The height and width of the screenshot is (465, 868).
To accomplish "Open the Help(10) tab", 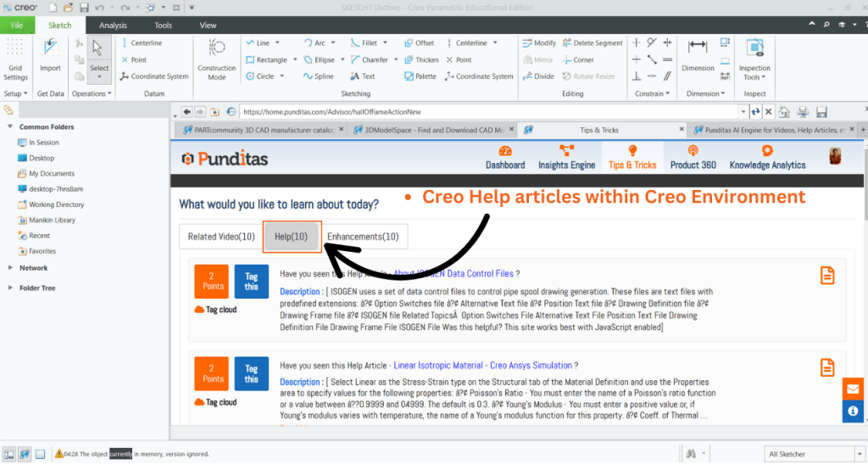I will pyautogui.click(x=292, y=237).
